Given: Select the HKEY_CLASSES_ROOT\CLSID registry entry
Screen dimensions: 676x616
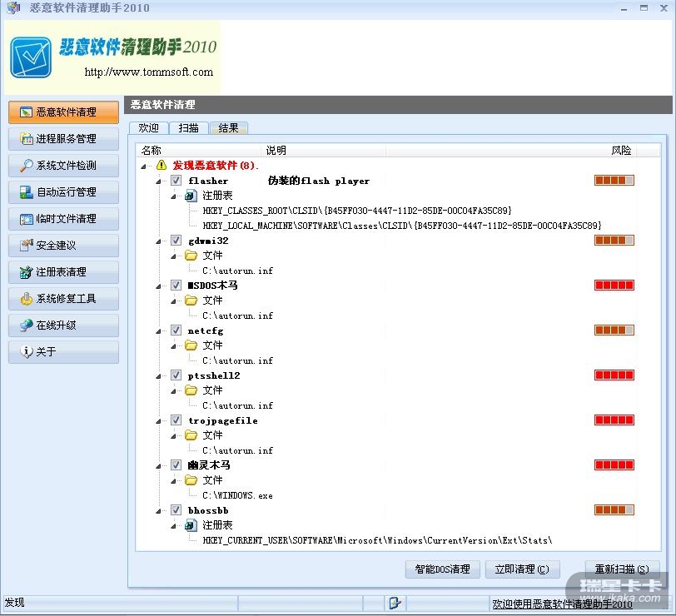Looking at the screenshot, I should (357, 211).
